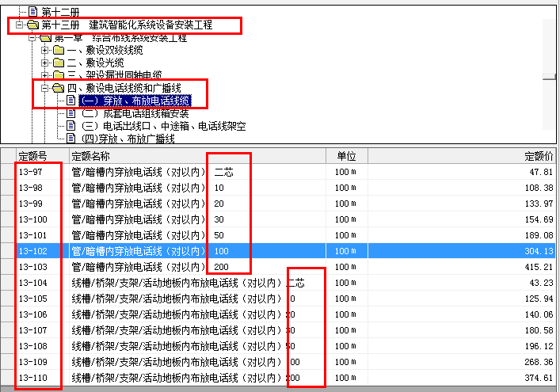The image size is (560, 392).
Task: Click the name cell of row 13-101
Action: (197, 235)
